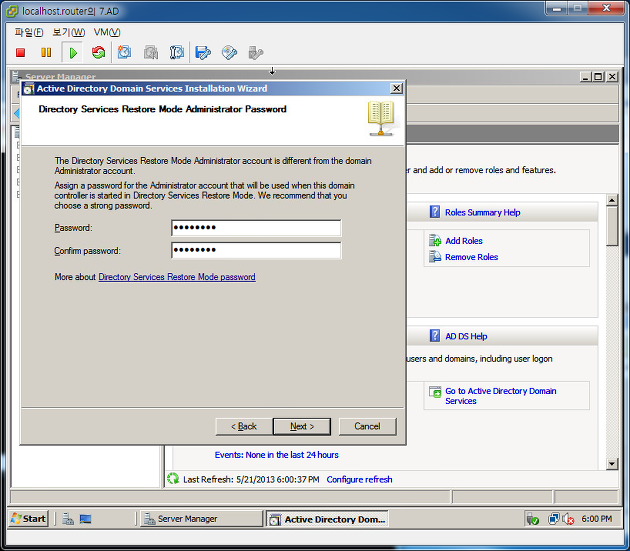Proceed with the Next > button

[x=302, y=426]
